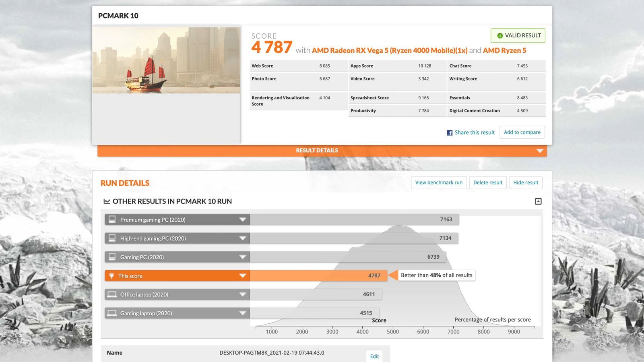
Task: Expand the Office laptop (2020) dropdown arrow
Action: coord(243,294)
